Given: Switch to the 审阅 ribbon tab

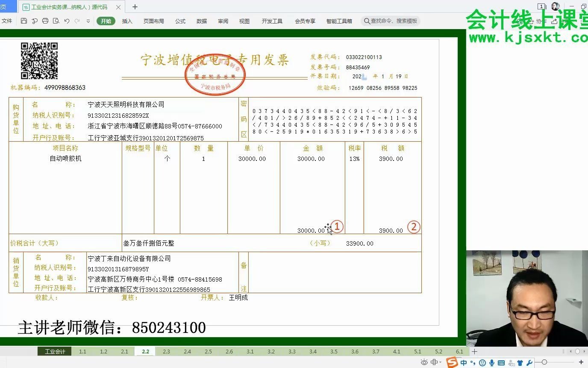Looking at the screenshot, I should click(x=223, y=21).
